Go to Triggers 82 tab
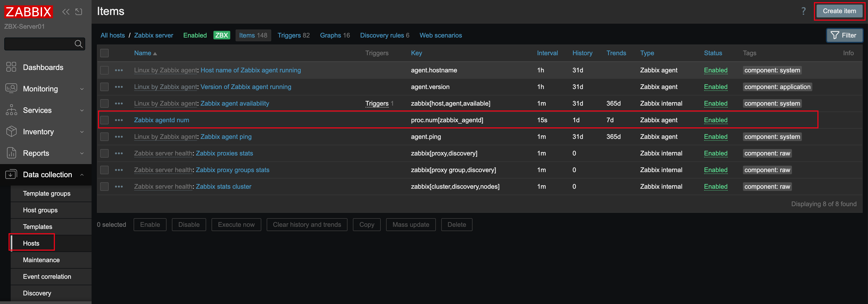Viewport: 868px width, 304px height. tap(293, 35)
